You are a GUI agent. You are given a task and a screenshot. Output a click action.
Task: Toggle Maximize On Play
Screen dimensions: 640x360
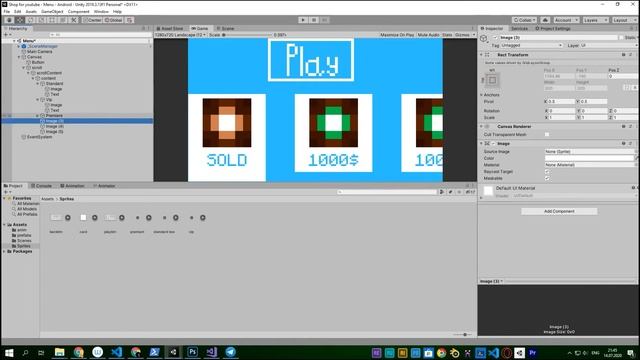tap(397, 35)
